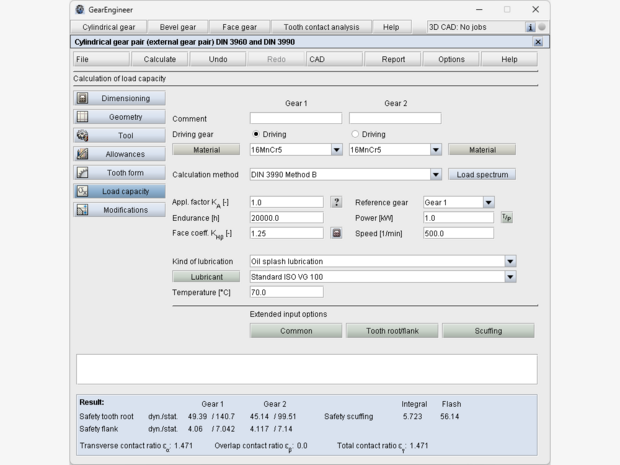The width and height of the screenshot is (620, 465).
Task: Open the Tooth contact analysis tab
Action: click(x=322, y=27)
